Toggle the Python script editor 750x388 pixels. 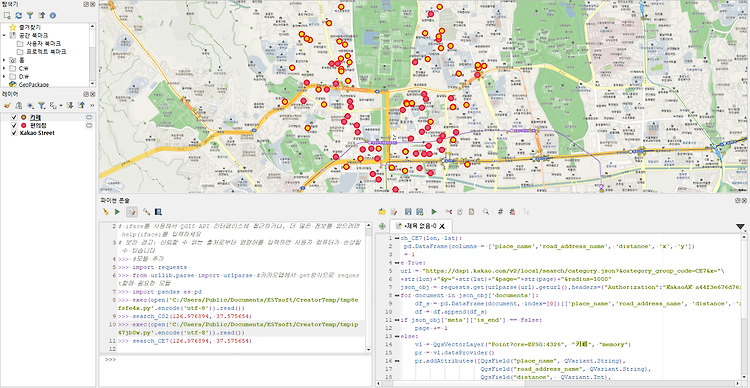[132, 211]
